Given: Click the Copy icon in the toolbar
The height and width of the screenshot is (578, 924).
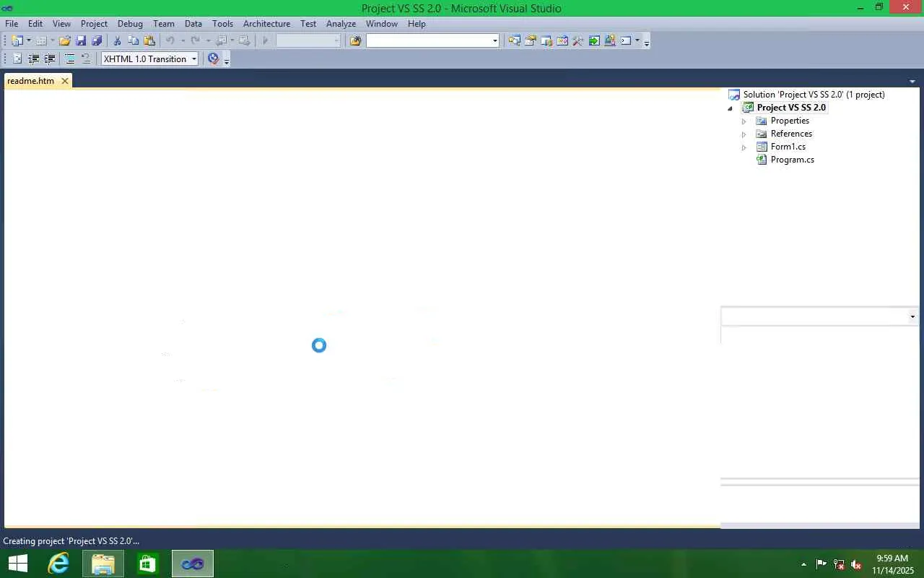Looking at the screenshot, I should 134,41.
